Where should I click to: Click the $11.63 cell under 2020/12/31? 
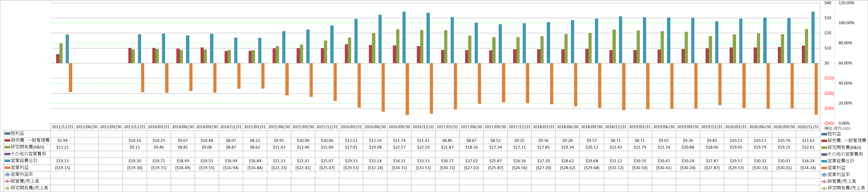pos(808,141)
